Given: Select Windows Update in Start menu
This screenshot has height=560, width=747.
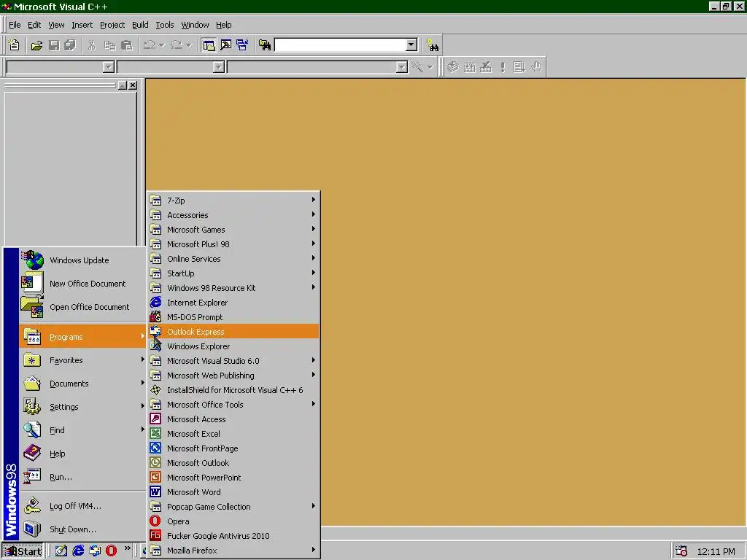Looking at the screenshot, I should (x=83, y=260).
